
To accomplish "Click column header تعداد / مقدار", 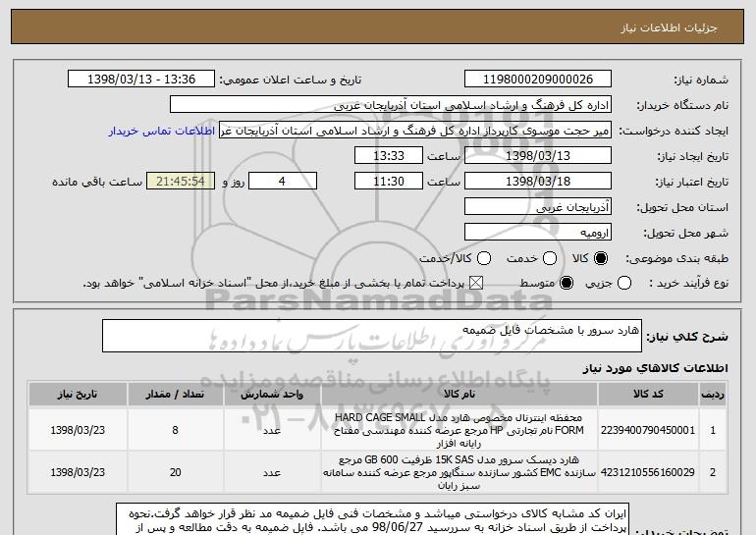I will pyautogui.click(x=175, y=395).
